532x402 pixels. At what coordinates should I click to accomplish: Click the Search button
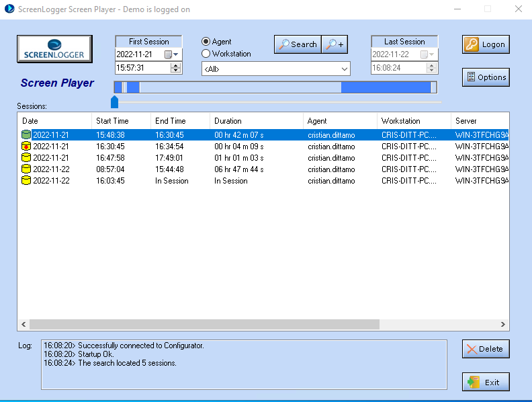[x=298, y=44]
